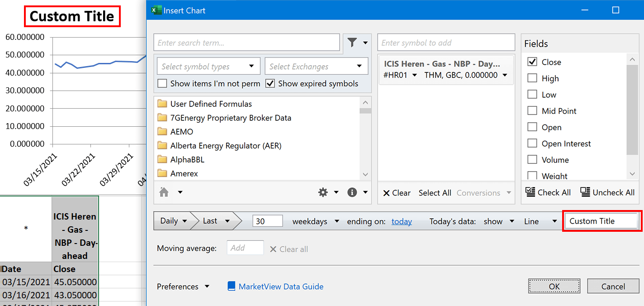Maximize the Insert Chart dialog

(615, 10)
